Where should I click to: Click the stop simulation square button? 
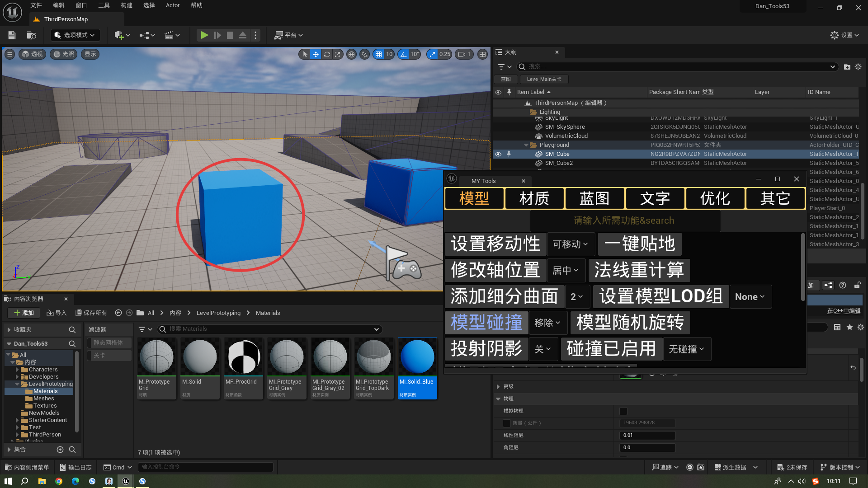point(230,35)
